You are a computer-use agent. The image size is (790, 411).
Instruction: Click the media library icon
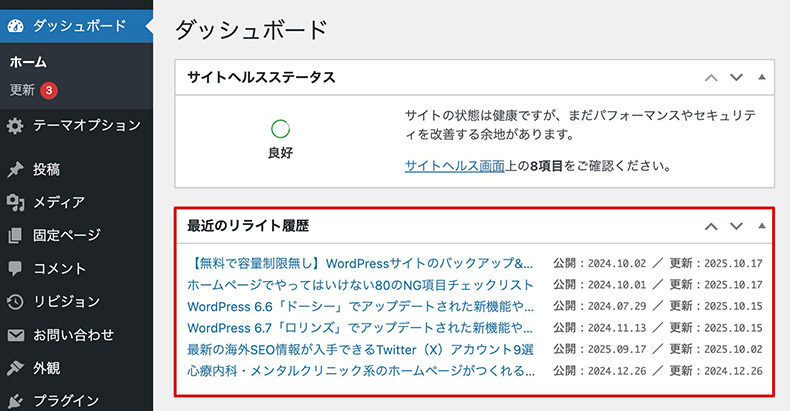(15, 202)
